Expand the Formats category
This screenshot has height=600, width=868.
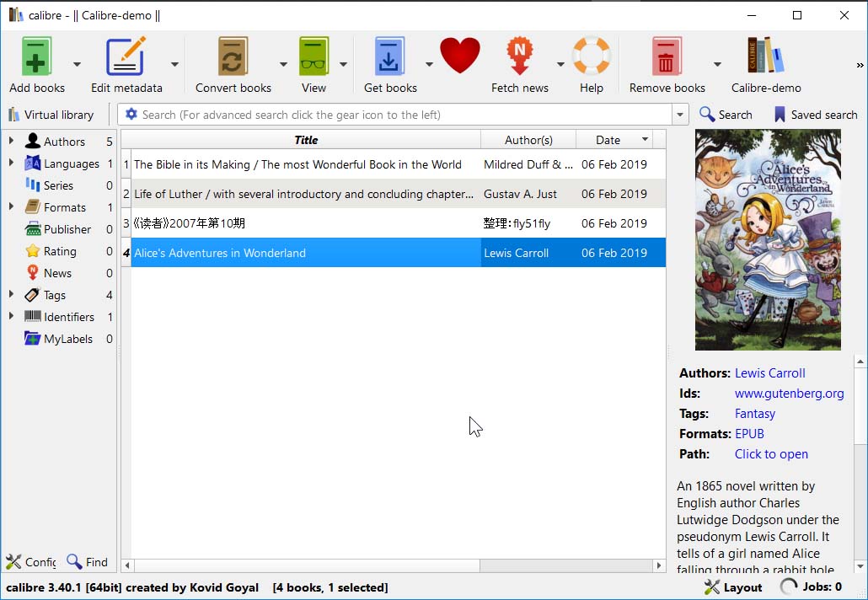click(10, 206)
